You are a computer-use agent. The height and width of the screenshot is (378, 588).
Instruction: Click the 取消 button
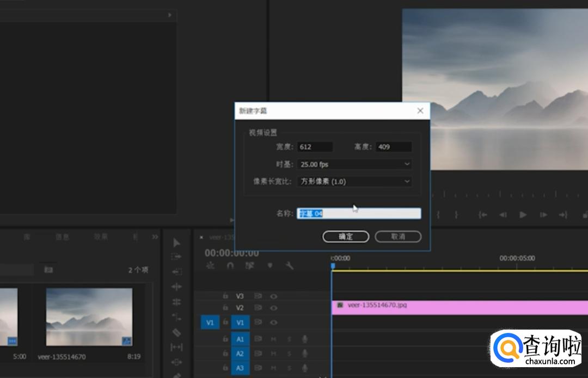click(x=398, y=237)
